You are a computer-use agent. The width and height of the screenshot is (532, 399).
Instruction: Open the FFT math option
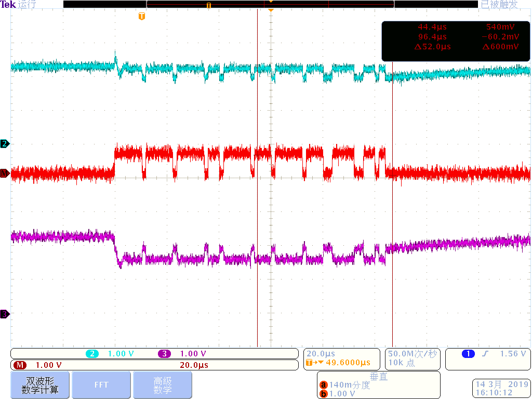(x=101, y=385)
